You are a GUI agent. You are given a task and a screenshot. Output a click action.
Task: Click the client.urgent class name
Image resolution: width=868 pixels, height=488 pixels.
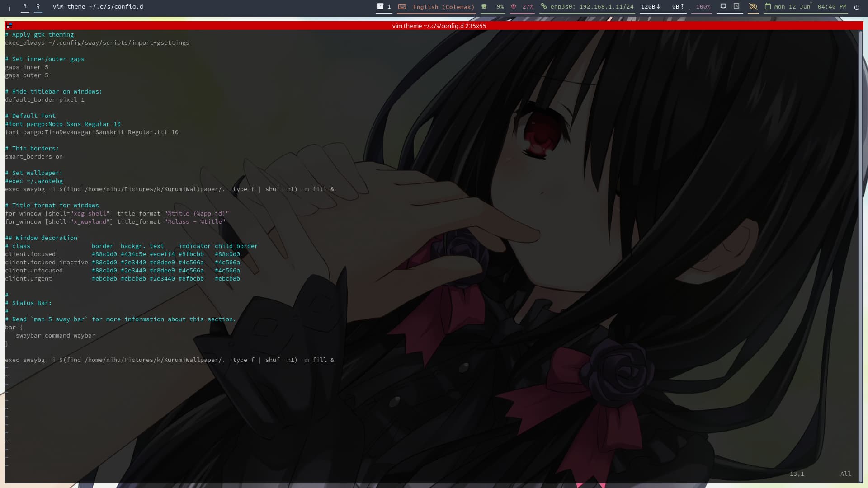(28, 279)
